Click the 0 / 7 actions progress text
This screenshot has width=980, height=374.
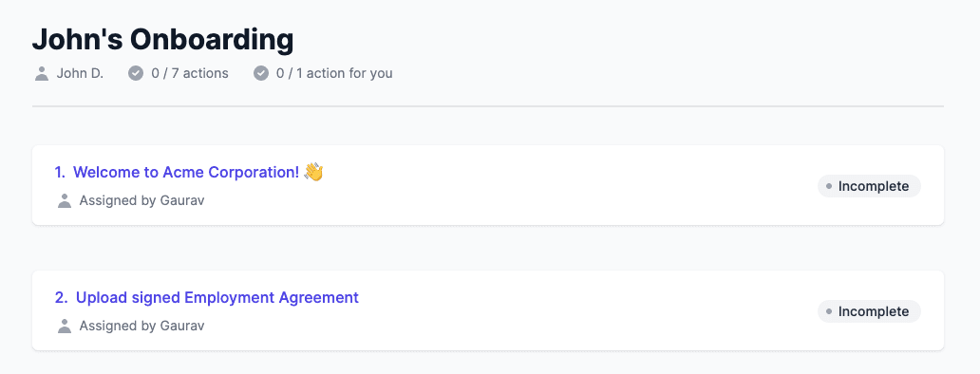coord(190,74)
